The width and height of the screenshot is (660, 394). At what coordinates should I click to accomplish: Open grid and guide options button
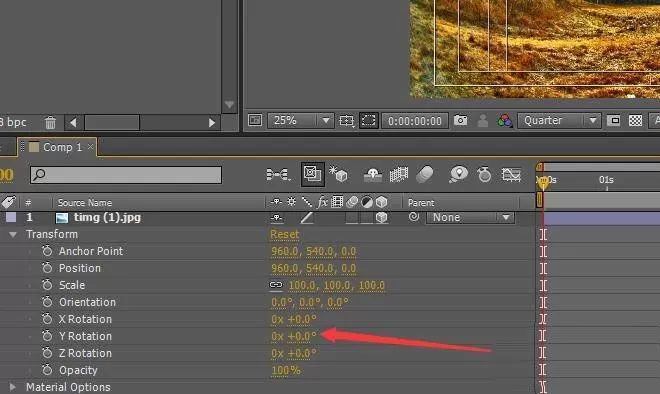pos(346,121)
